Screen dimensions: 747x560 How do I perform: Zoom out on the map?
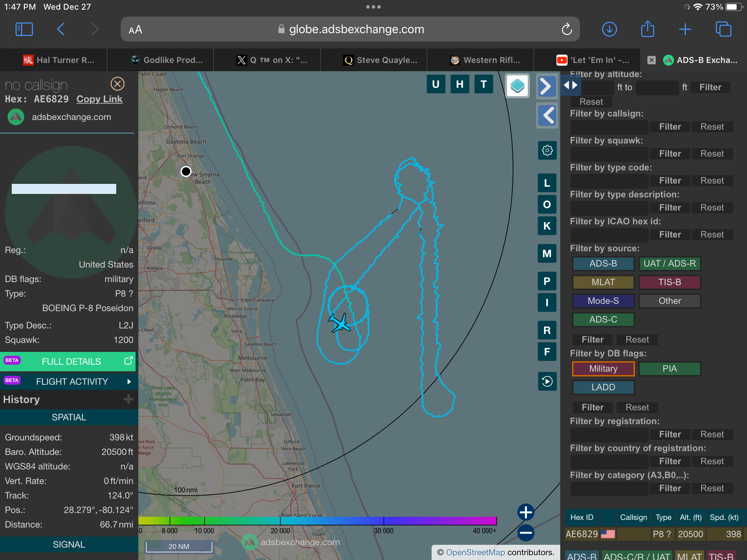(526, 533)
